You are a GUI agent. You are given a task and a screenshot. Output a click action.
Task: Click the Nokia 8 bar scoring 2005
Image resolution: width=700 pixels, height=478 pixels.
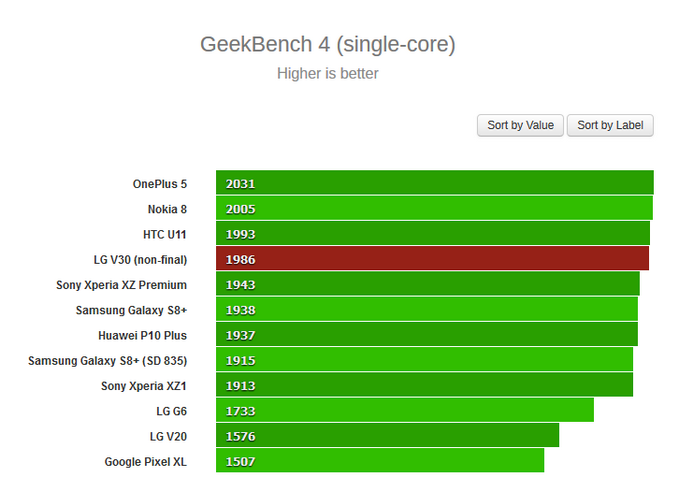point(434,208)
